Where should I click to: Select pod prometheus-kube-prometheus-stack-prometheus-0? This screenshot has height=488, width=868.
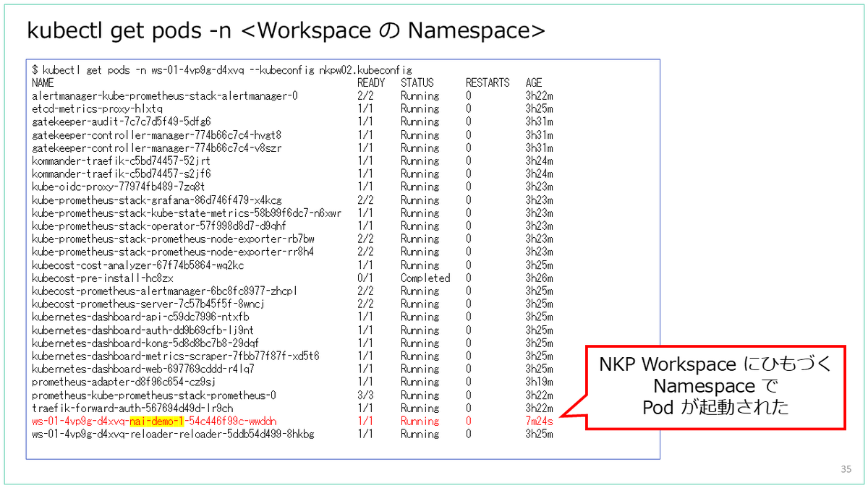154,395
